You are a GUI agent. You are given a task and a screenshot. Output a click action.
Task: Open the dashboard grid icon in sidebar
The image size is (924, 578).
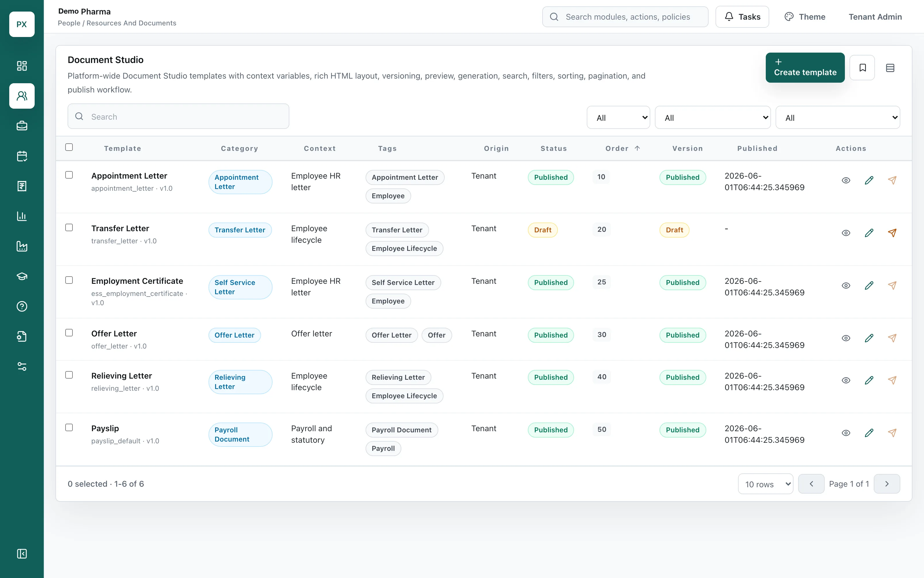[22, 66]
